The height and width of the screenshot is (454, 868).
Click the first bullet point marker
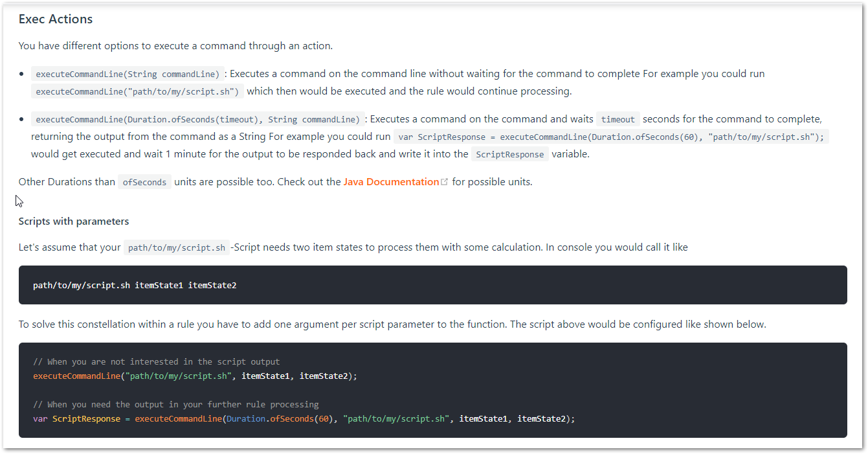[22, 74]
